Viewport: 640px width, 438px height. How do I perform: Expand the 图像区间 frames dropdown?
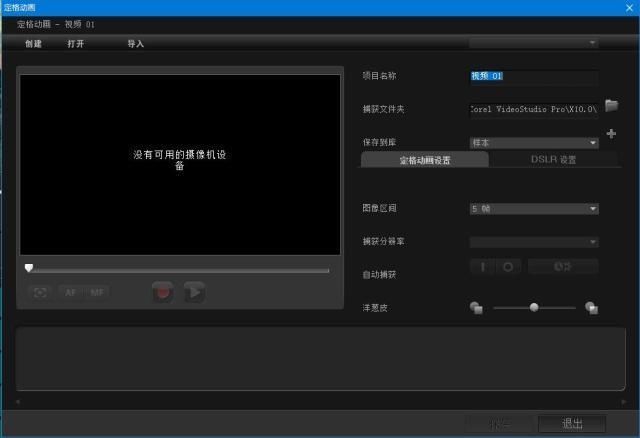click(534, 209)
